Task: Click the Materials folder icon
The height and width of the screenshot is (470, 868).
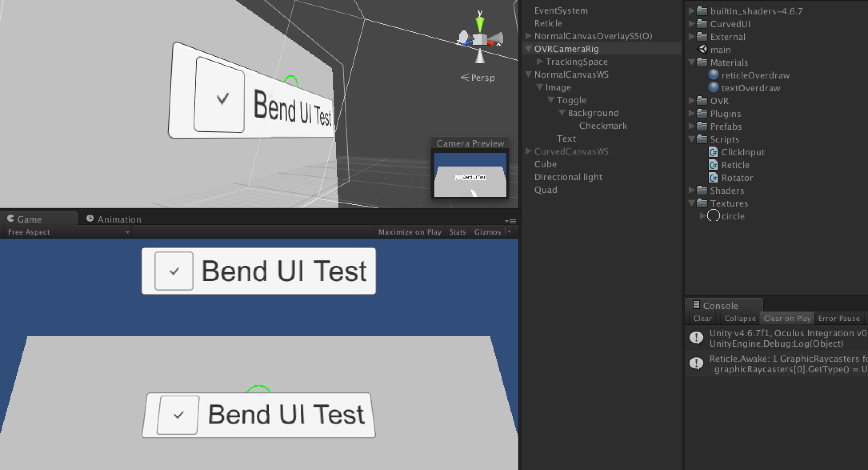Action: tap(702, 62)
